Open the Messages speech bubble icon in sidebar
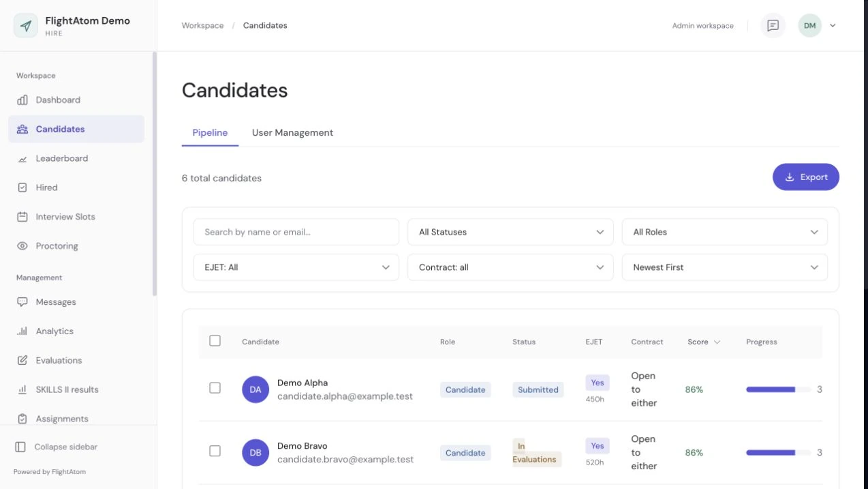This screenshot has height=489, width=868. tap(22, 302)
